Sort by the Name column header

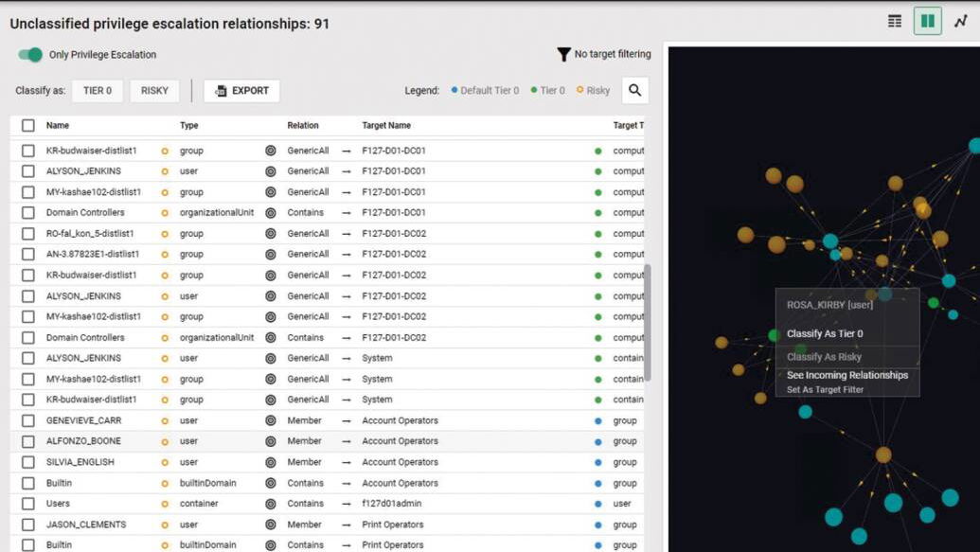pyautogui.click(x=58, y=125)
